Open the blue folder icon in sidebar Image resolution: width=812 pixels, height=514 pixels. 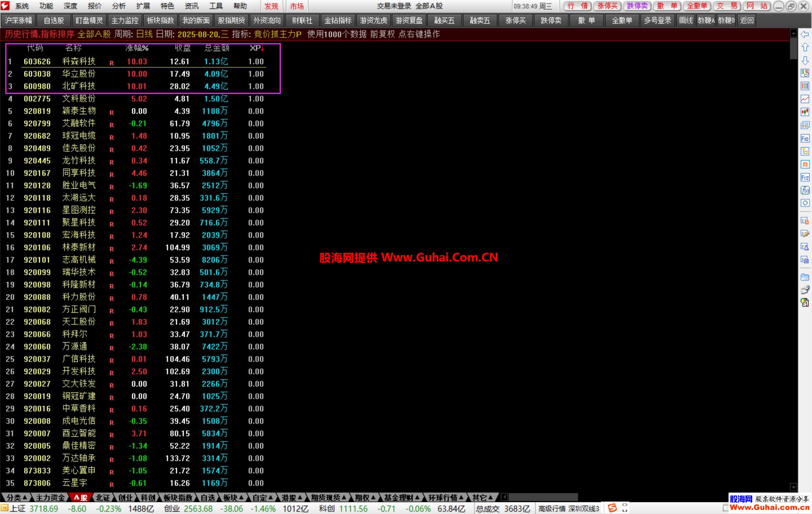click(805, 277)
